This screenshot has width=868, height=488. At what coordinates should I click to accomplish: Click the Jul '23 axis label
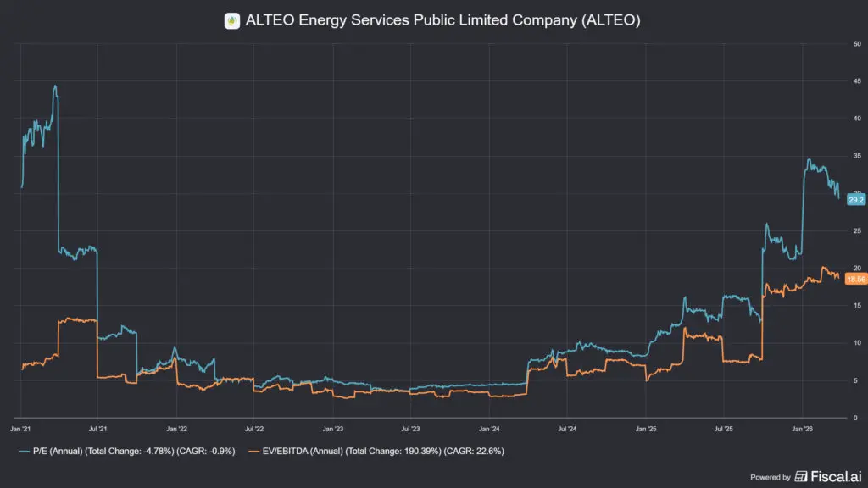(x=410, y=429)
